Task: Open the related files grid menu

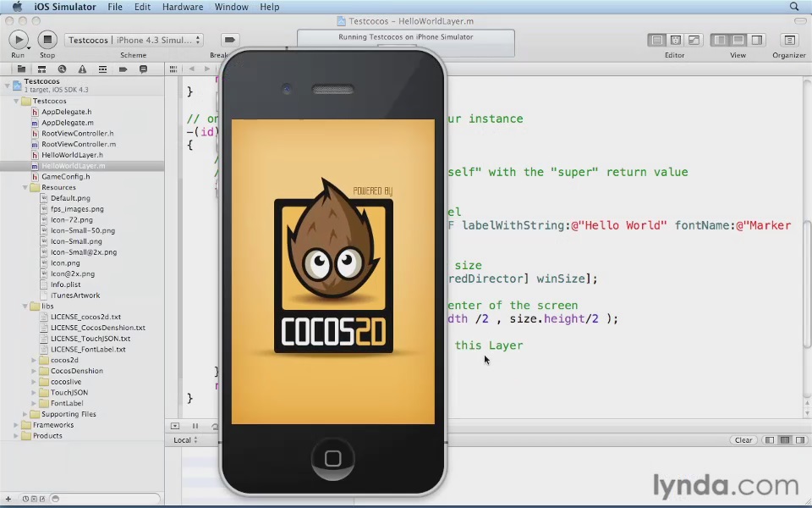Action: coord(173,69)
